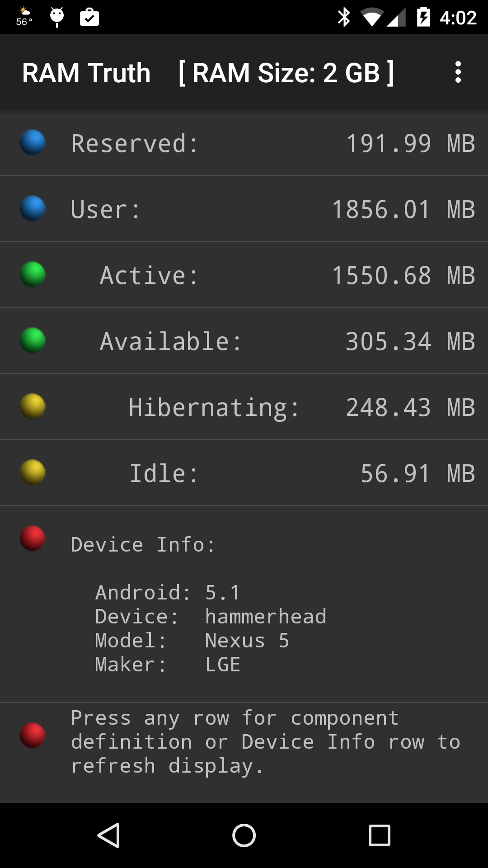Tap the RAM Truth app title
This screenshot has width=488, height=868.
[86, 73]
